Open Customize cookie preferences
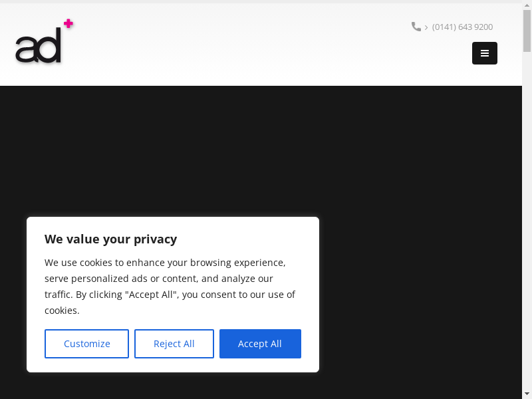The image size is (532, 399). coord(86,344)
